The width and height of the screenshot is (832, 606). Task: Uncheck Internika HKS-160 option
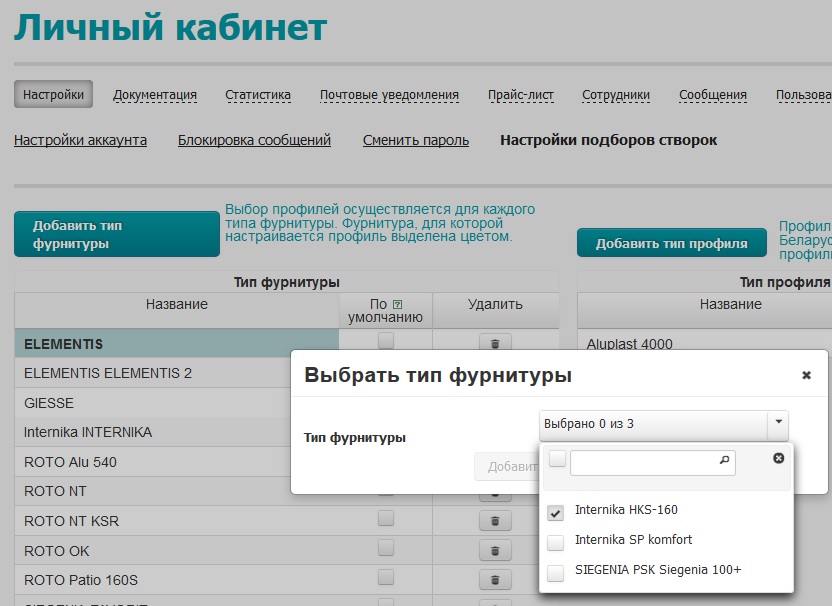[556, 512]
